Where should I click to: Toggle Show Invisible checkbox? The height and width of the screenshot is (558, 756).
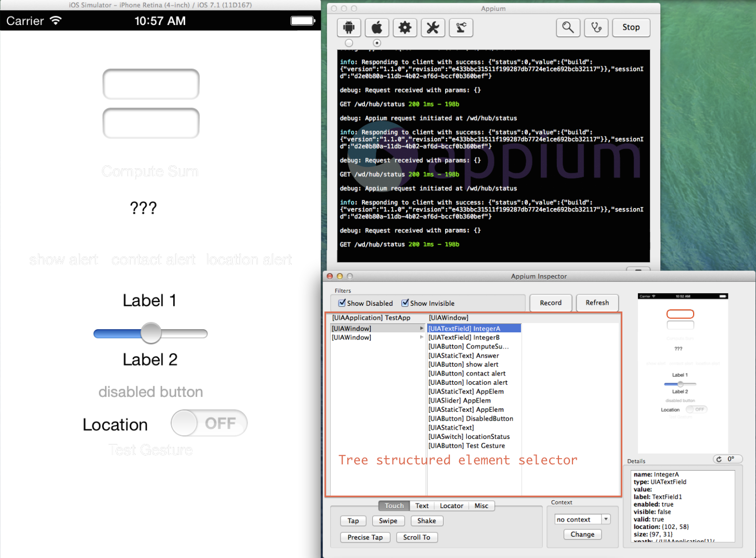pyautogui.click(x=405, y=303)
